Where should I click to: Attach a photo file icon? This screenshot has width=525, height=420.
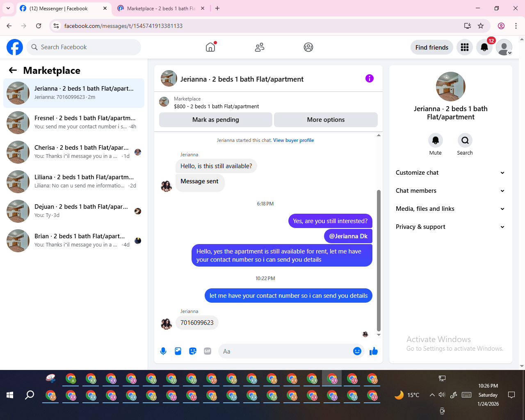178,351
